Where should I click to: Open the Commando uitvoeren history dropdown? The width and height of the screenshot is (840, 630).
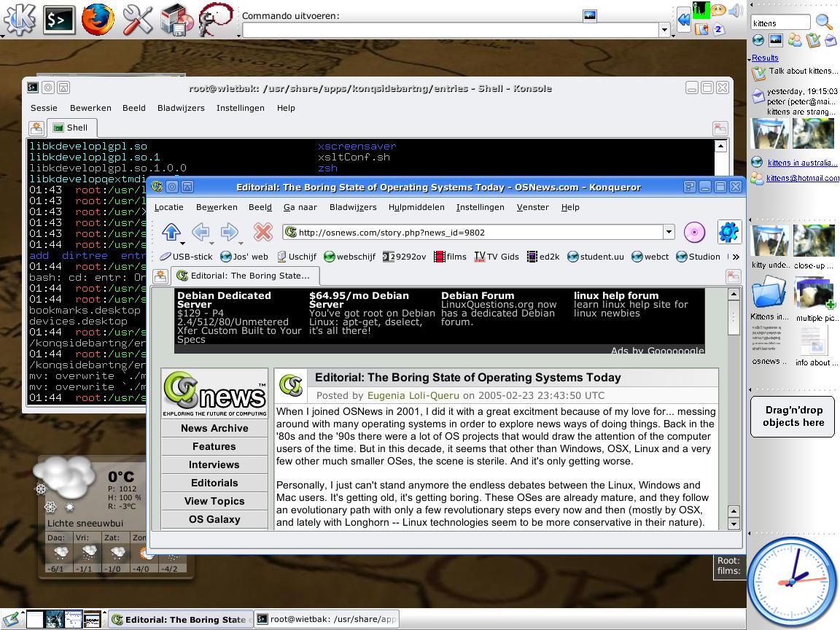665,30
